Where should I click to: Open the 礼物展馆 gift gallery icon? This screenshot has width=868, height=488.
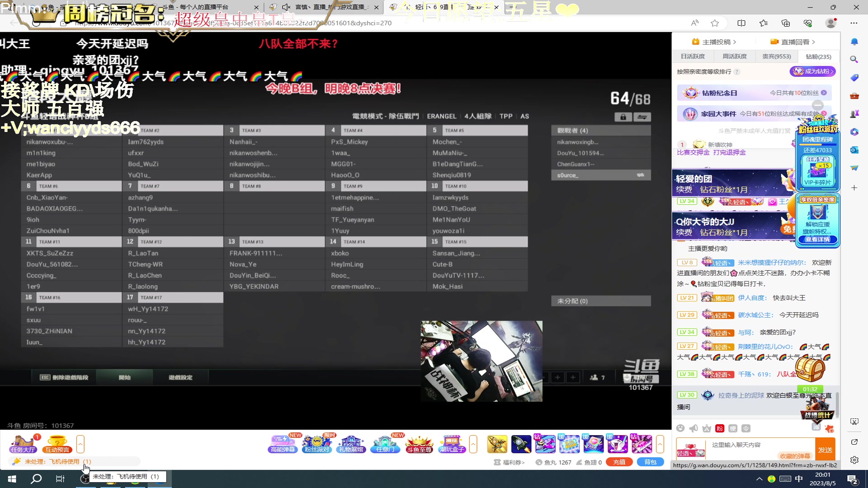click(351, 444)
